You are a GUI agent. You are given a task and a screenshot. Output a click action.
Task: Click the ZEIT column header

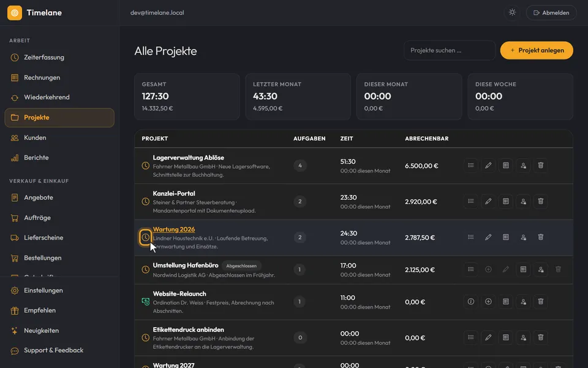pos(347,139)
